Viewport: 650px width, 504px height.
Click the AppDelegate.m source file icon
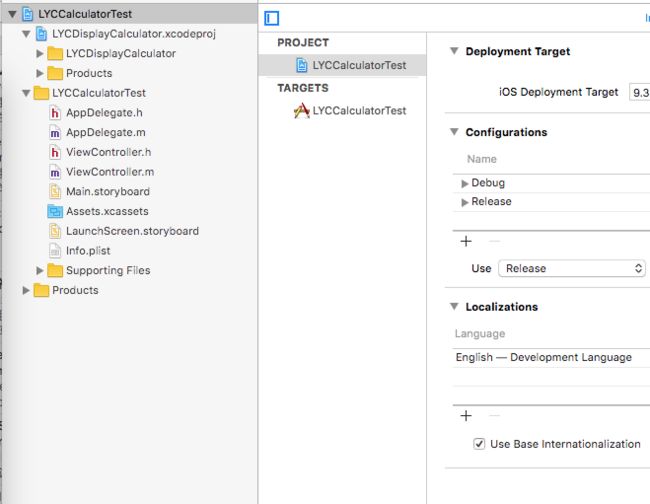point(55,133)
